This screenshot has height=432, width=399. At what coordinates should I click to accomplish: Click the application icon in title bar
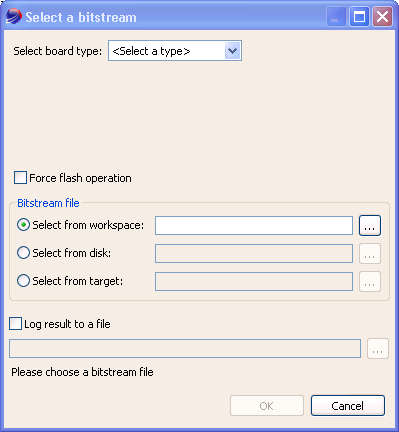point(13,17)
